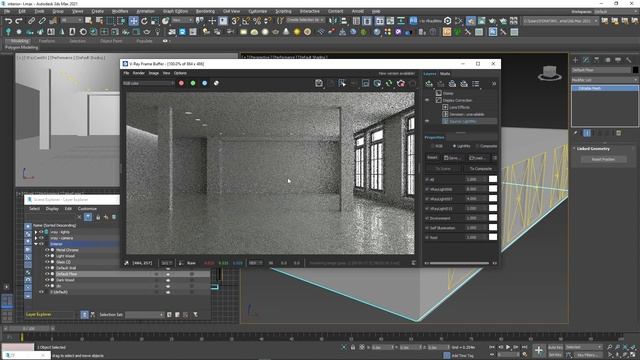
Task: Collapse the Interior layer
Action: (36, 244)
